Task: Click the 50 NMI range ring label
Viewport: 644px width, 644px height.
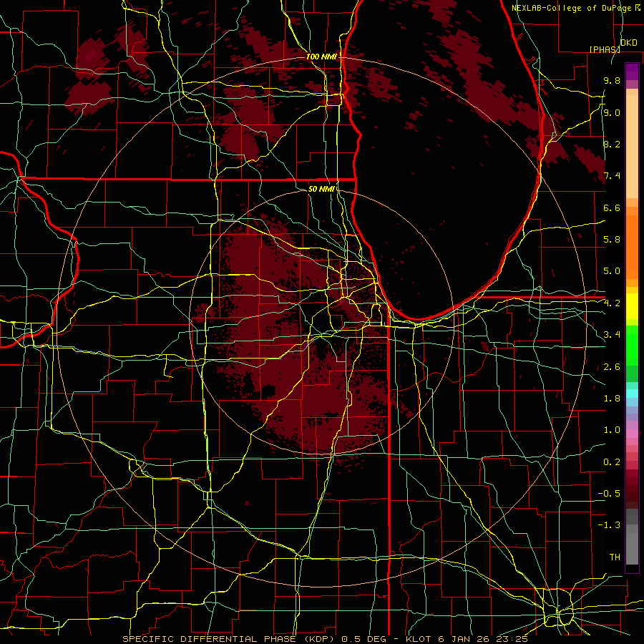Action: pyautogui.click(x=321, y=189)
